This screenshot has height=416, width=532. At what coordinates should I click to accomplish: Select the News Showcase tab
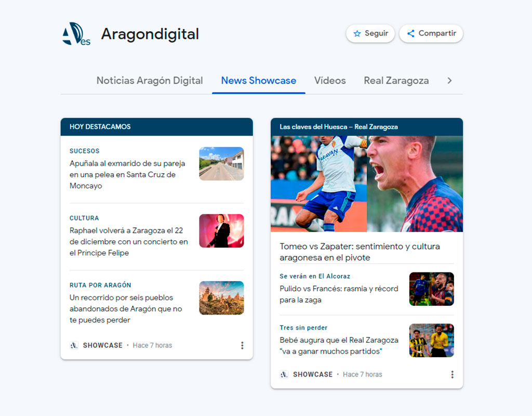point(259,81)
